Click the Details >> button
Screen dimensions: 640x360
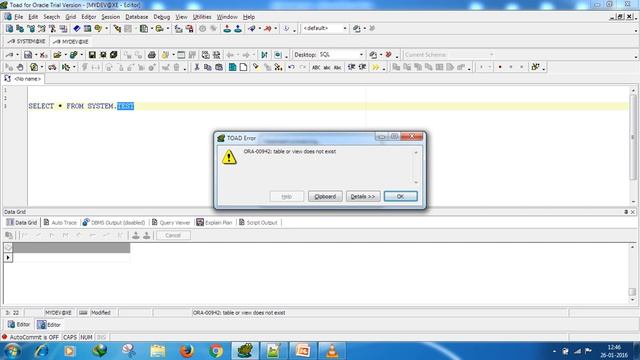[363, 196]
